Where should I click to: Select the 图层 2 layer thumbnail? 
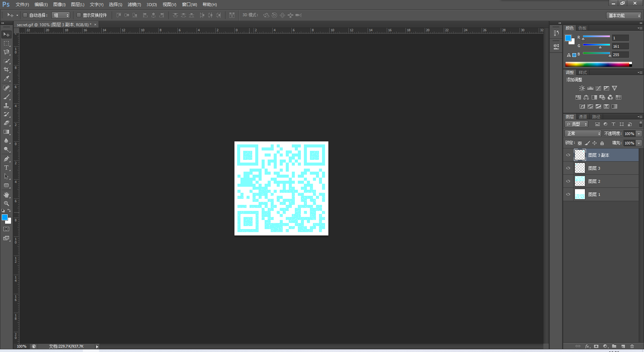[580, 181]
